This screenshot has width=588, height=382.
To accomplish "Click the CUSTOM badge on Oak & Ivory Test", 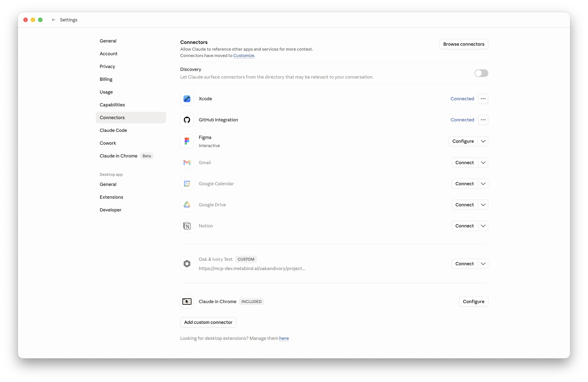I will coord(246,259).
